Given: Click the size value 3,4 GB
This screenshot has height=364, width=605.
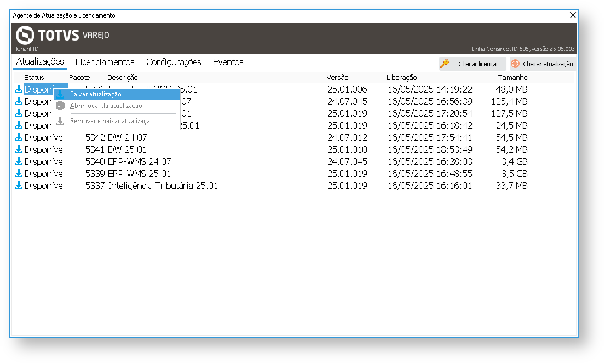Looking at the screenshot, I should [514, 161].
